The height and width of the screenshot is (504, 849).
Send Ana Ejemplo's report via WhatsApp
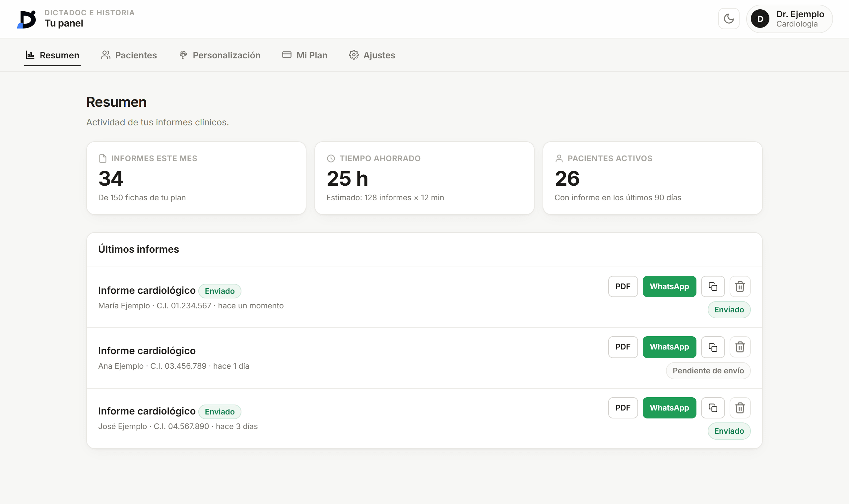tap(669, 347)
